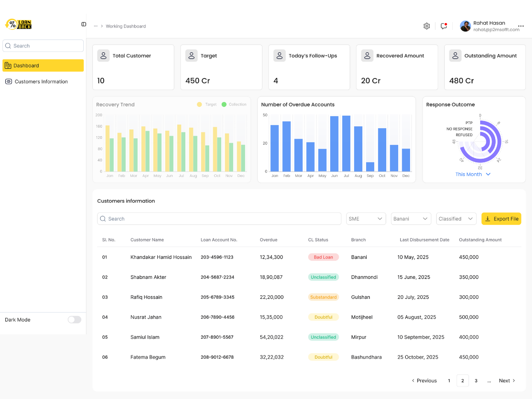Open notifications chat icon

(x=444, y=26)
